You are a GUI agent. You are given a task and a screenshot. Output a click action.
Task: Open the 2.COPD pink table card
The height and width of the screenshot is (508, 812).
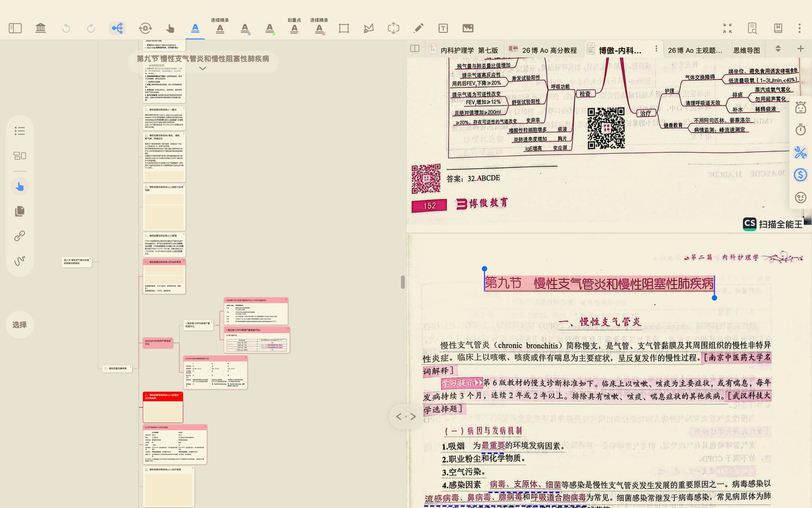click(x=215, y=372)
